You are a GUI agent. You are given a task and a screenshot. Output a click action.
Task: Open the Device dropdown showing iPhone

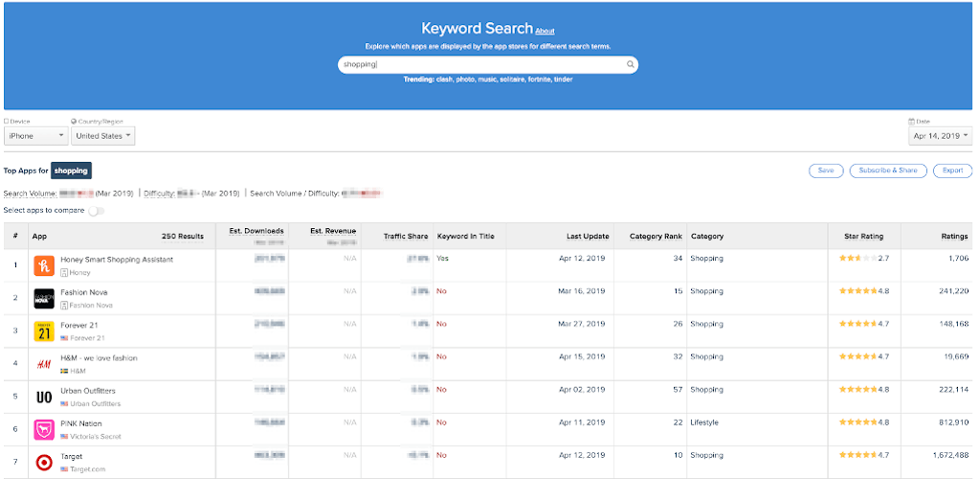(x=36, y=136)
